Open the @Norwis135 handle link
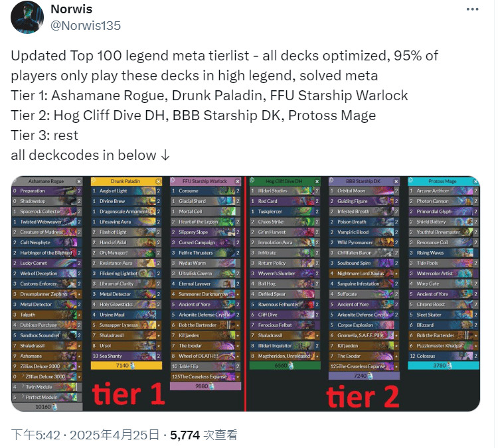 [86, 26]
